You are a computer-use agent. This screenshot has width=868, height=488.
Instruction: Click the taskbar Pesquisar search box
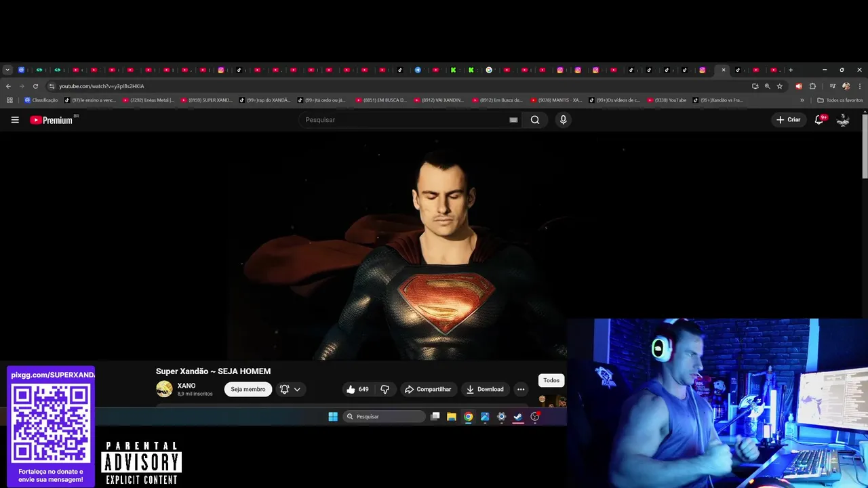pos(384,417)
